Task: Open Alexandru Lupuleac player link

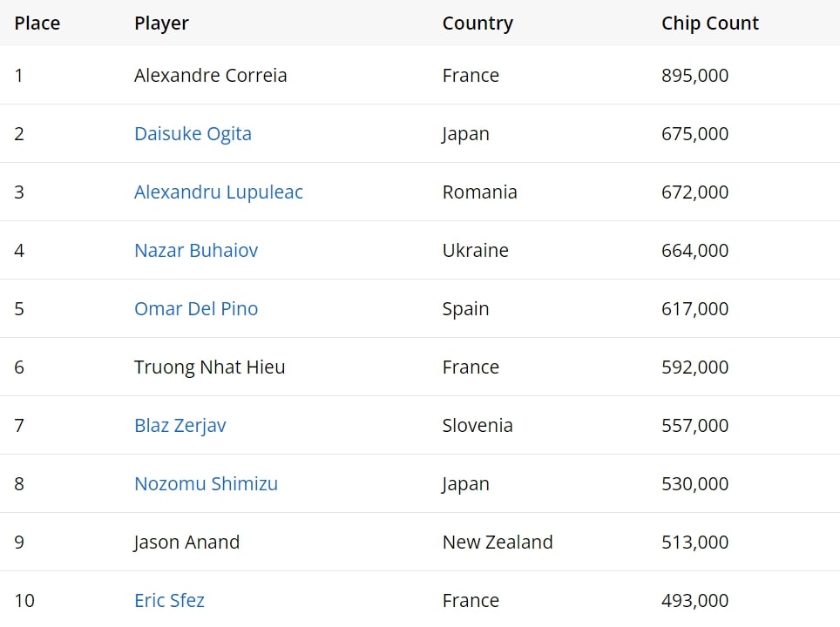Action: click(x=218, y=192)
